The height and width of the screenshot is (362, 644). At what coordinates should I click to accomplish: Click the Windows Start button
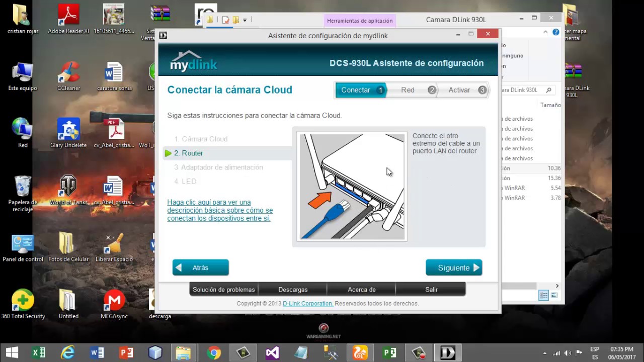pyautogui.click(x=12, y=352)
